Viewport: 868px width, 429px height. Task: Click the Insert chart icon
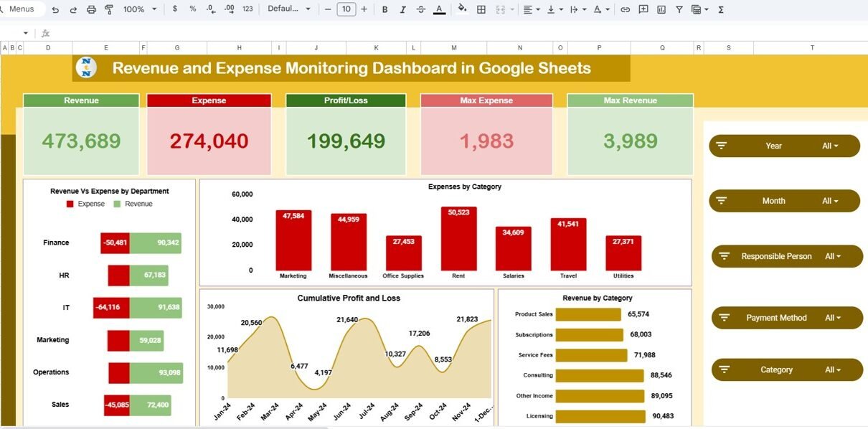[x=661, y=9]
